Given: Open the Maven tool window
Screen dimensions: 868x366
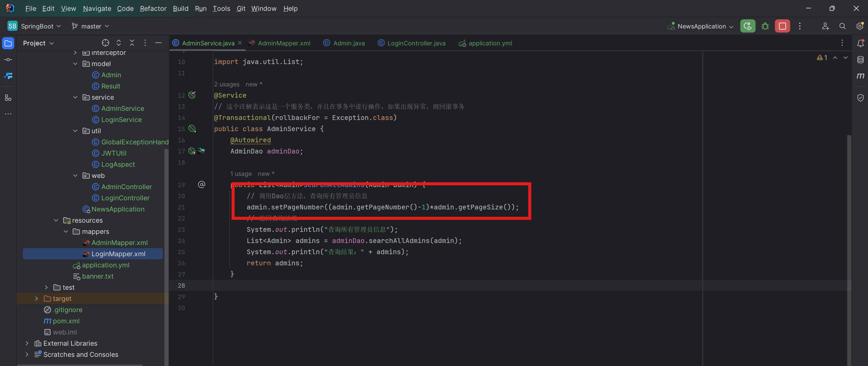Looking at the screenshot, I should (861, 76).
